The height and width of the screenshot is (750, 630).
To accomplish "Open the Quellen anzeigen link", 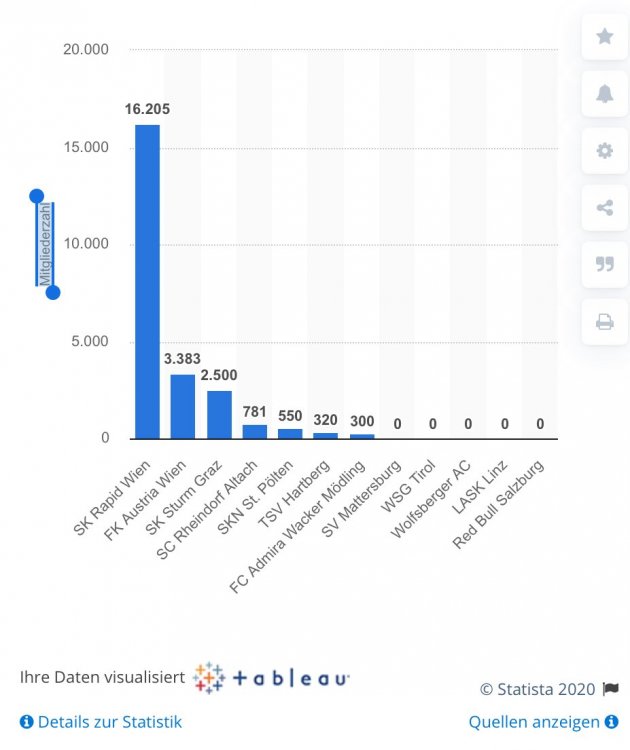I will coord(534,722).
